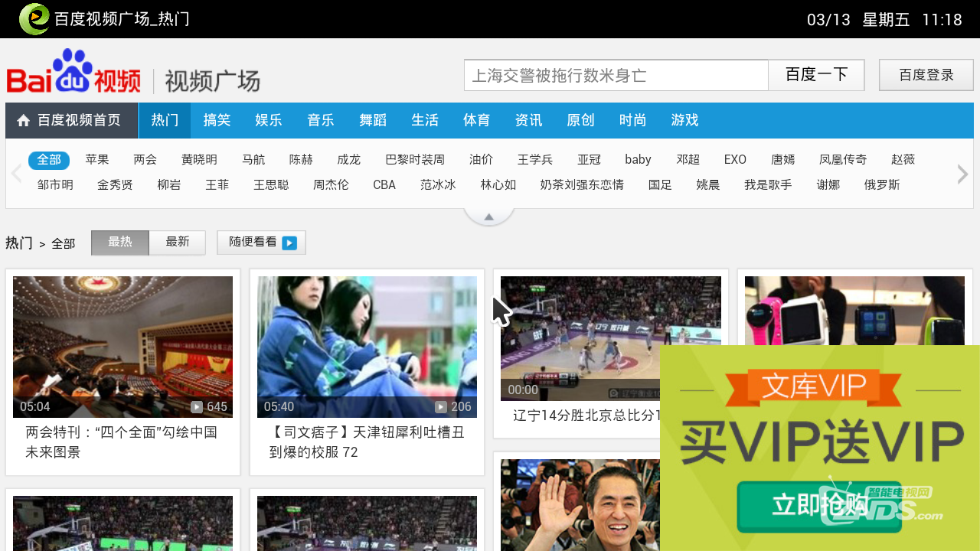Select the 成龙 tag

tap(348, 160)
